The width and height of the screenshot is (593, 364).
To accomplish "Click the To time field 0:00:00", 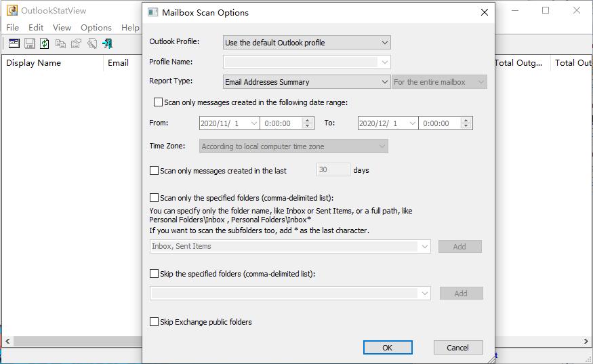I will tap(440, 123).
